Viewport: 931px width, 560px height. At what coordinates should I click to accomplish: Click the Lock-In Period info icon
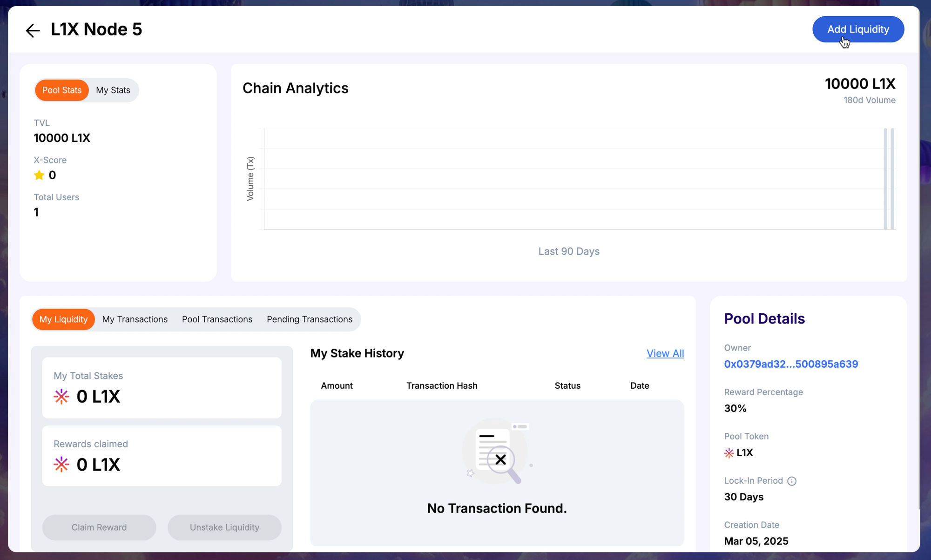pos(792,481)
